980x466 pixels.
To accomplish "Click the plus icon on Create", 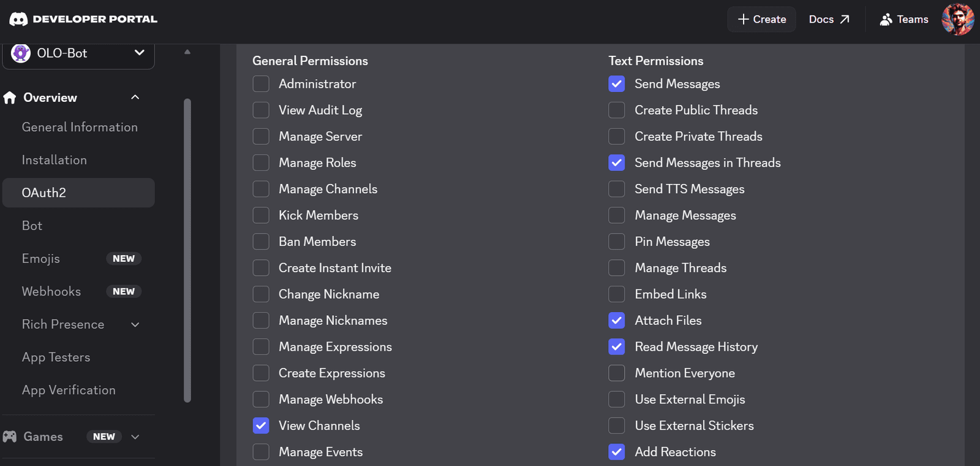I will [x=744, y=20].
